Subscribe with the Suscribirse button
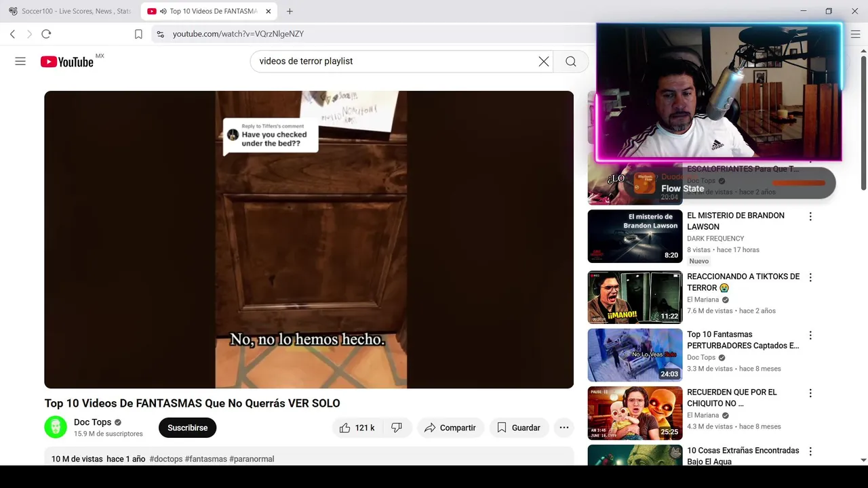The image size is (868, 488). pyautogui.click(x=187, y=428)
